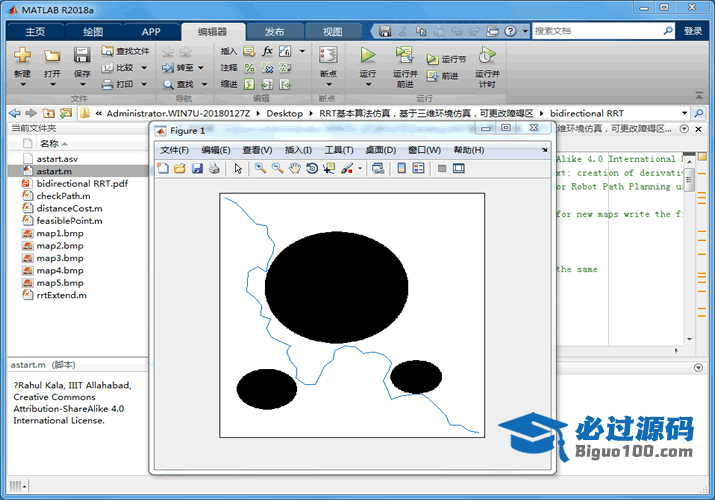Expand the Print (打印) dropdown arrow
The height and width of the screenshot is (500, 715).
[144, 85]
